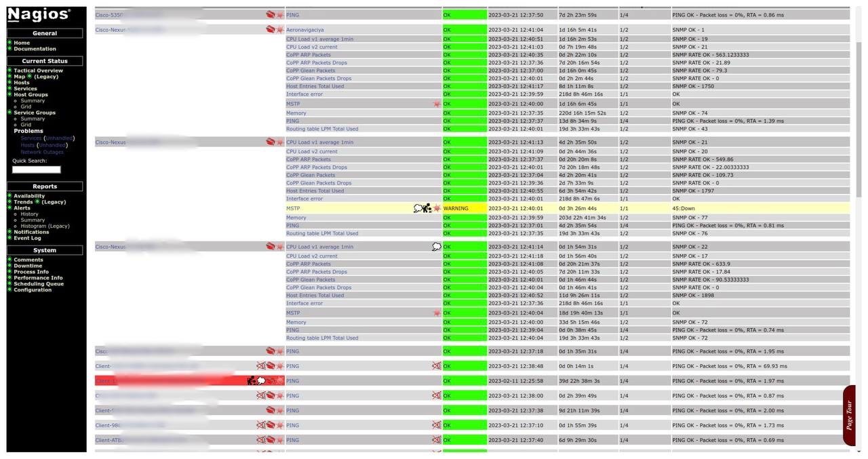Screen dimensions: 868x459
Task: Click host muted-speaker icon on PING row 0d 0h 14m 1s
Action: (x=261, y=365)
